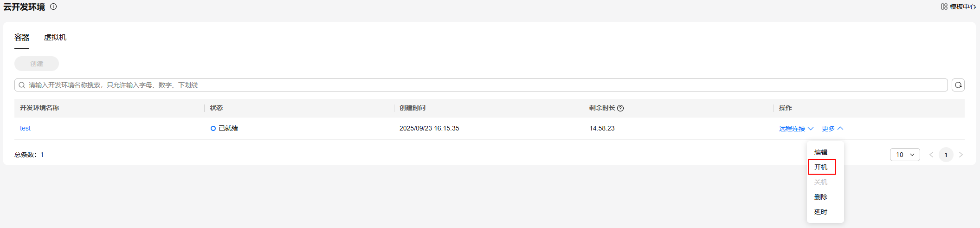Go to next page arrow
This screenshot has height=228, width=980.
click(x=961, y=155)
